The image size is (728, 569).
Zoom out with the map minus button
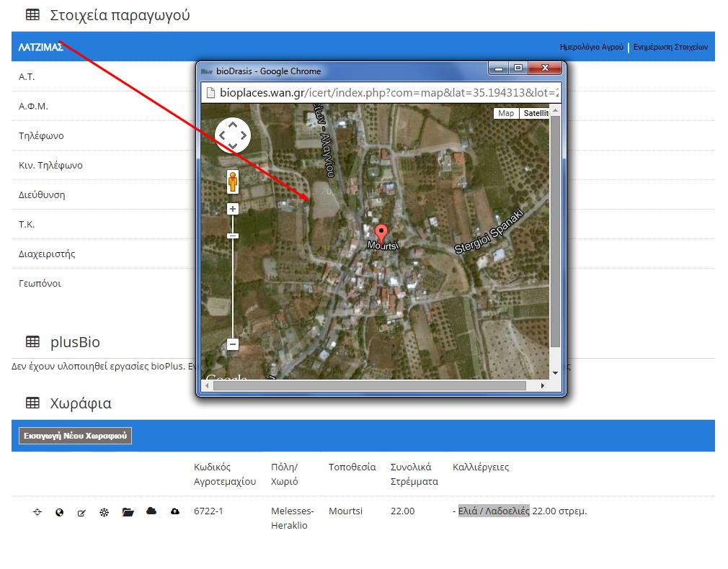tap(233, 344)
